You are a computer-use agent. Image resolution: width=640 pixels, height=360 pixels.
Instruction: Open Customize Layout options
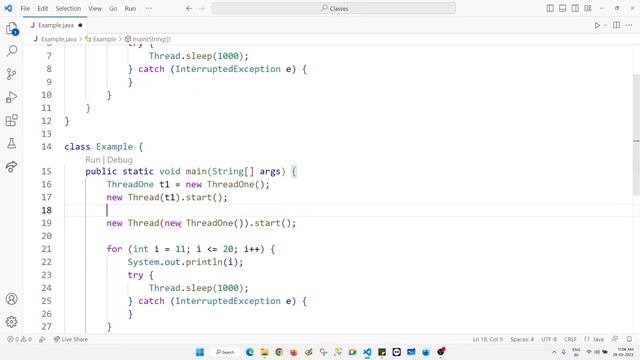tap(588, 8)
